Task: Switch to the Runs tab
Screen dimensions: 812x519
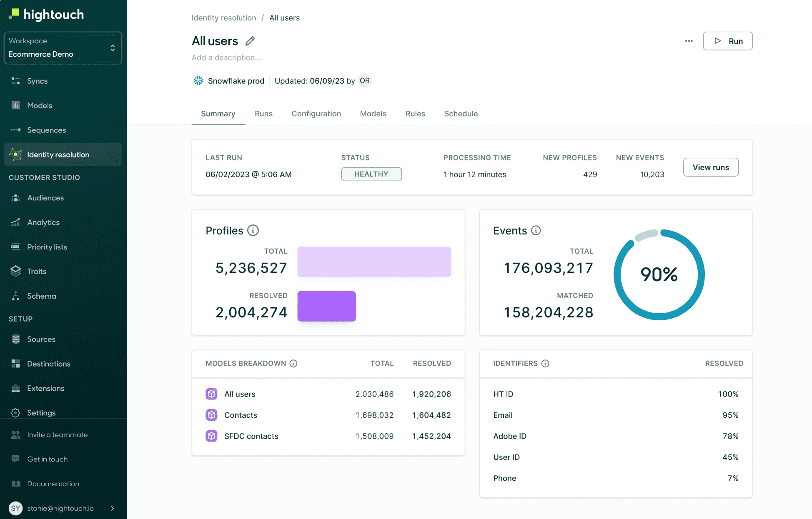Action: pyautogui.click(x=263, y=114)
